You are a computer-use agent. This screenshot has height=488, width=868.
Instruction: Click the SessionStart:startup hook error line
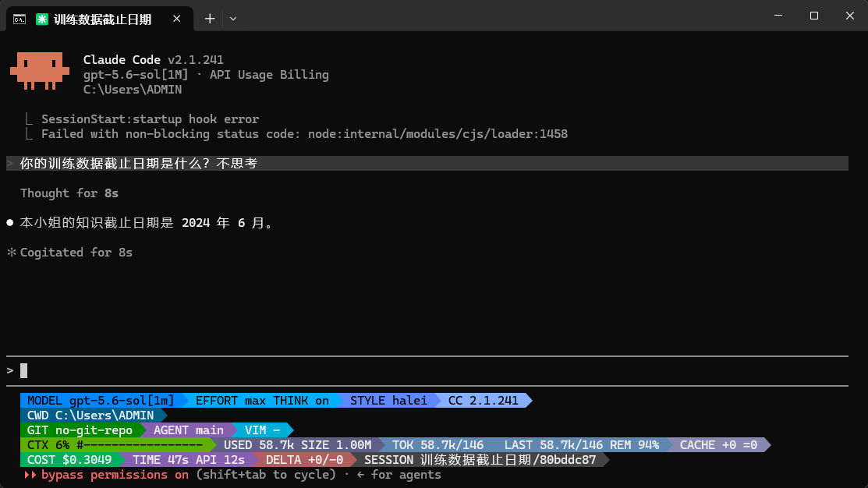(x=150, y=119)
